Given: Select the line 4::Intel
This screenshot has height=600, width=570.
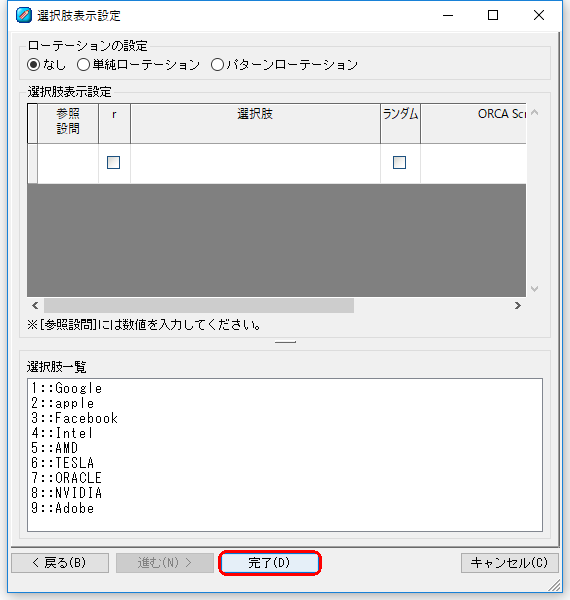Looking at the screenshot, I should (62, 433).
